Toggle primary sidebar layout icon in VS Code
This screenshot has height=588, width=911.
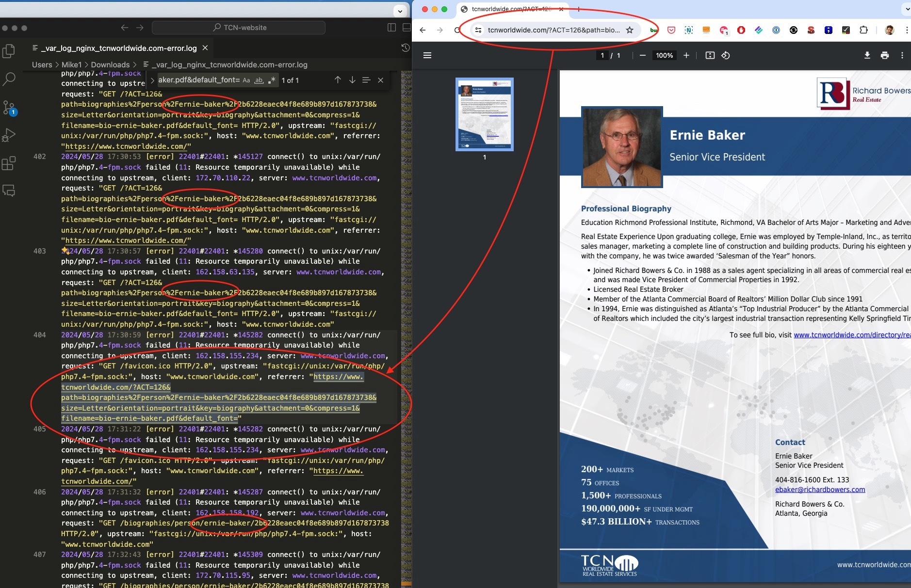click(x=391, y=28)
